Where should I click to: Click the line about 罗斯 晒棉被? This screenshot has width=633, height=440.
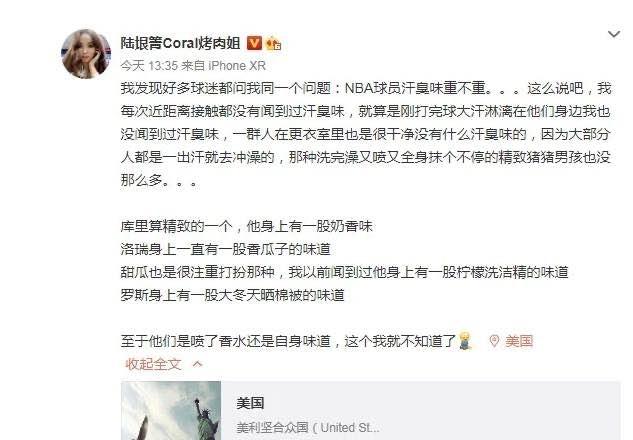[232, 295]
